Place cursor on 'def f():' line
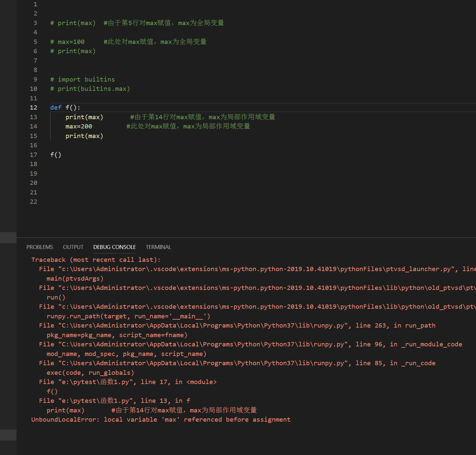The image size is (476, 455). [x=65, y=108]
